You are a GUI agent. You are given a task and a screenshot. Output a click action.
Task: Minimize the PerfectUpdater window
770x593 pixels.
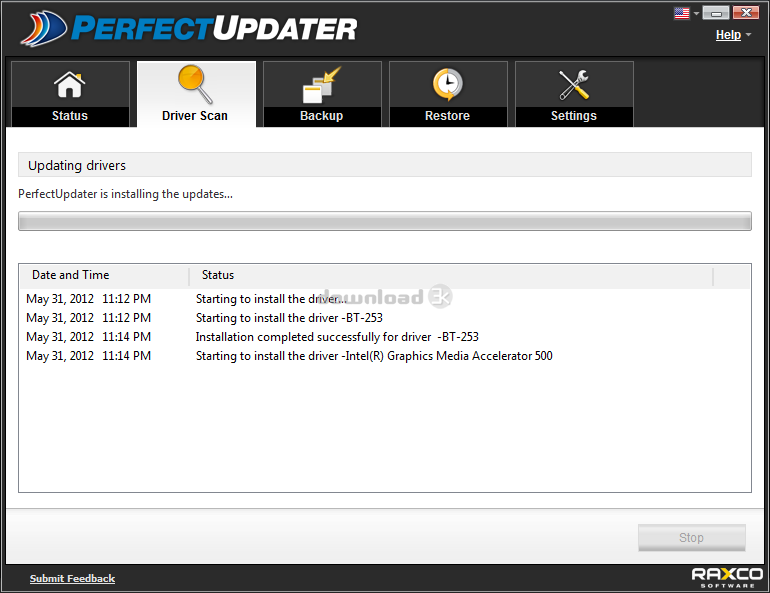(x=716, y=13)
